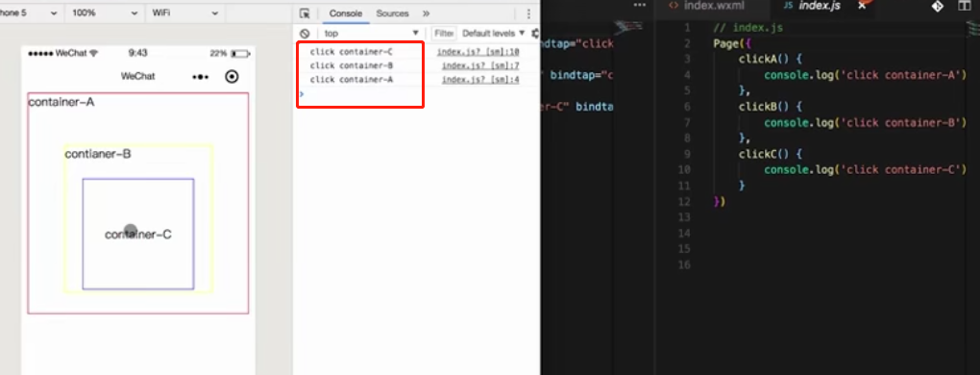This screenshot has width=980, height=375.
Task: Open the index.js? [sm]:7 source link
Action: [x=480, y=65]
